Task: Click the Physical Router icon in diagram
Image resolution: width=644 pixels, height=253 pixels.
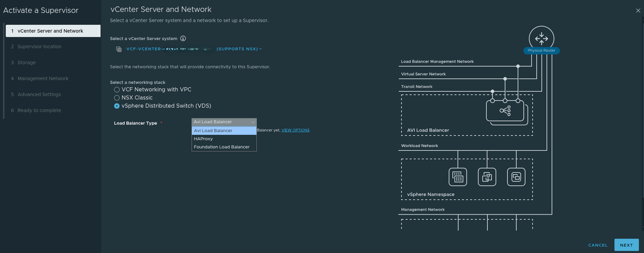Action: point(541,38)
